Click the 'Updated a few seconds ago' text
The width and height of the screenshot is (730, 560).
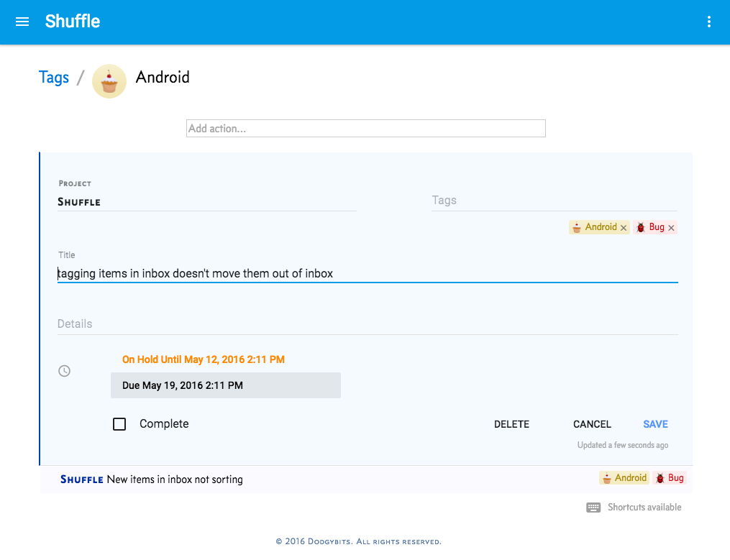click(622, 445)
